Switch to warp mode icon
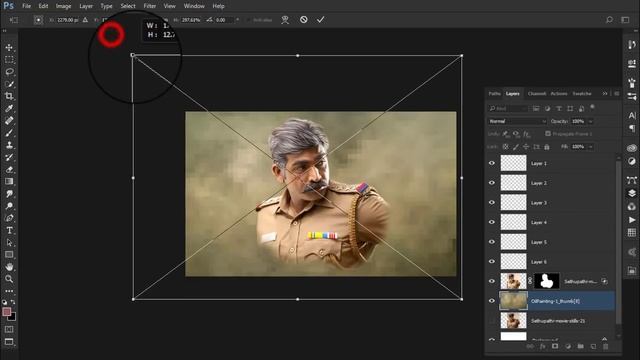Screen dimensions: 640x360 (285, 20)
